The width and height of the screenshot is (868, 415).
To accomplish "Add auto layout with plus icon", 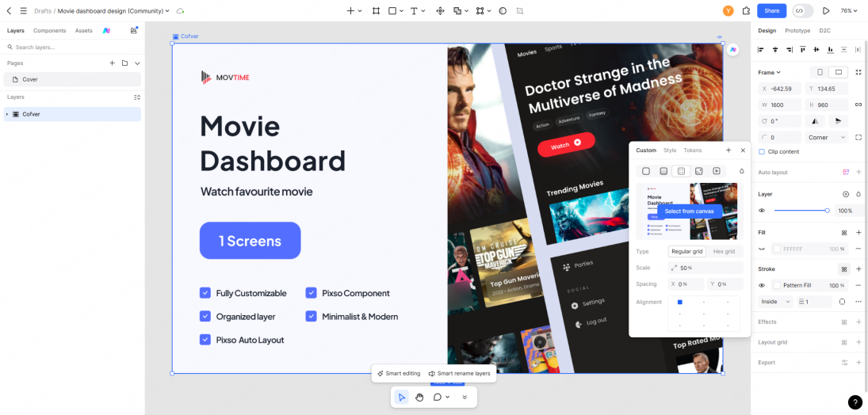I will pos(858,172).
